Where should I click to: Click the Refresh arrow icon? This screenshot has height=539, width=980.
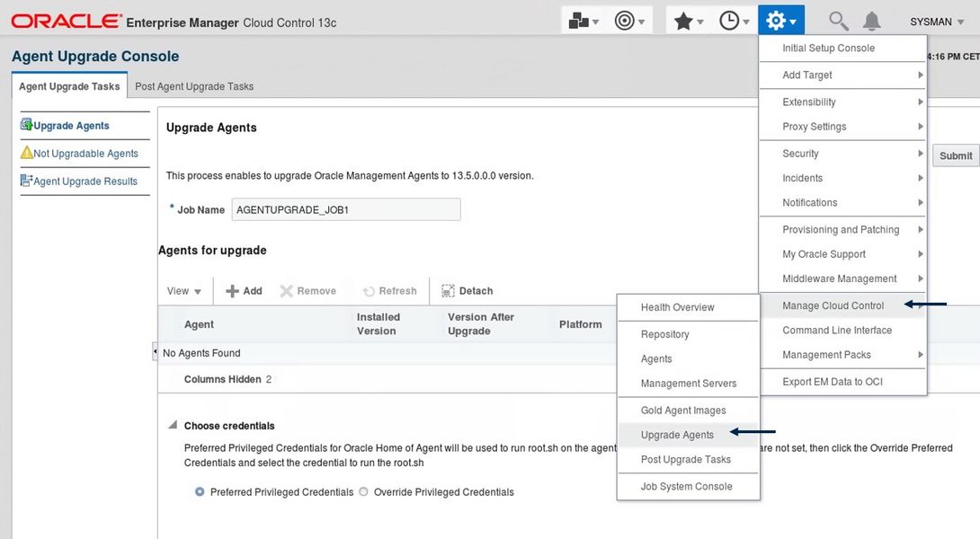(x=369, y=292)
